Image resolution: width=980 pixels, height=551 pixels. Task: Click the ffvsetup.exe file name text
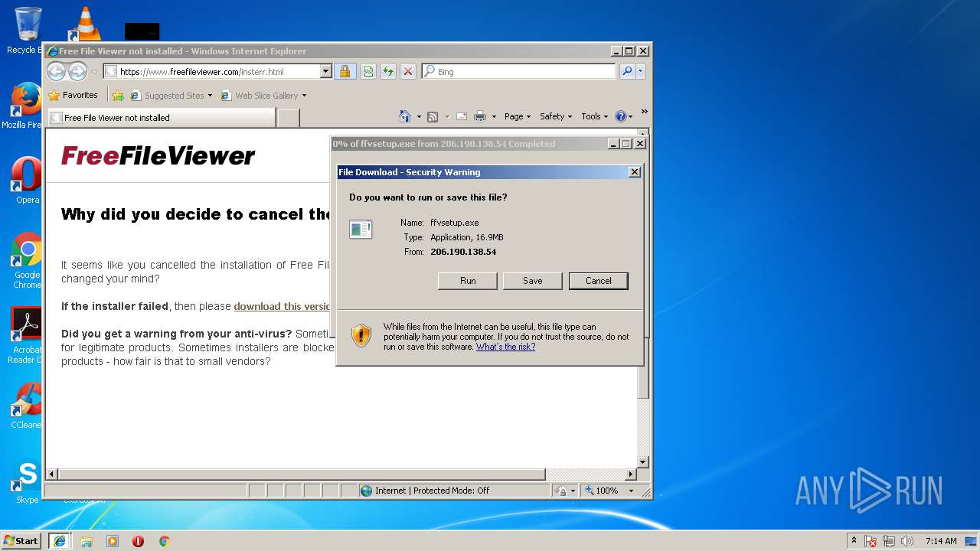click(x=455, y=223)
